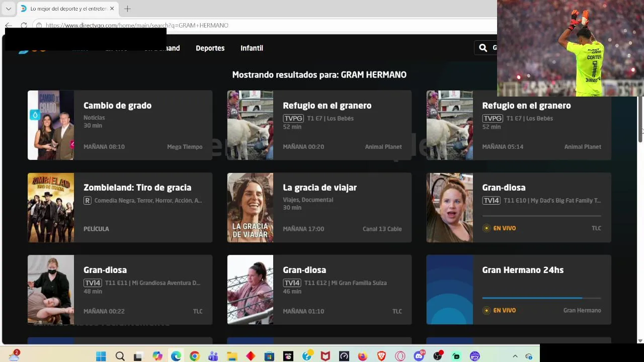Reload the page with the refresh icon
644x362 pixels.
click(24, 25)
